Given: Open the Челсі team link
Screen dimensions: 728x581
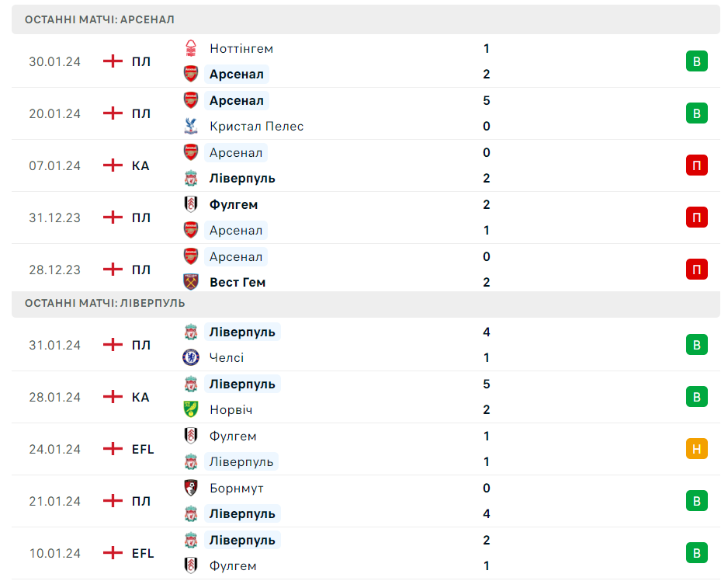Looking at the screenshot, I should tap(227, 357).
